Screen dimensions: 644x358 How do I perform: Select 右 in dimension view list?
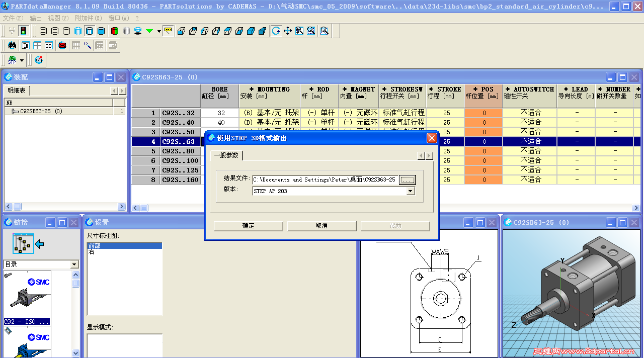(125, 252)
